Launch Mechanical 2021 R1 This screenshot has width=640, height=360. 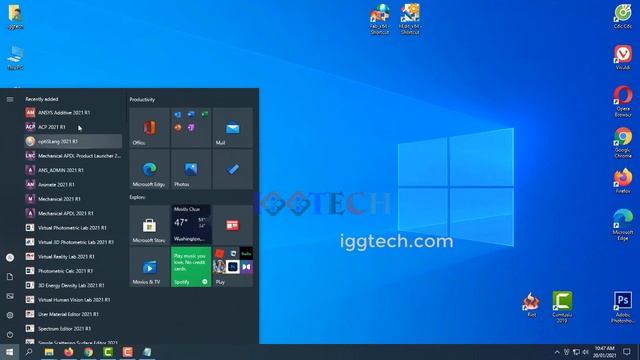tap(73, 199)
